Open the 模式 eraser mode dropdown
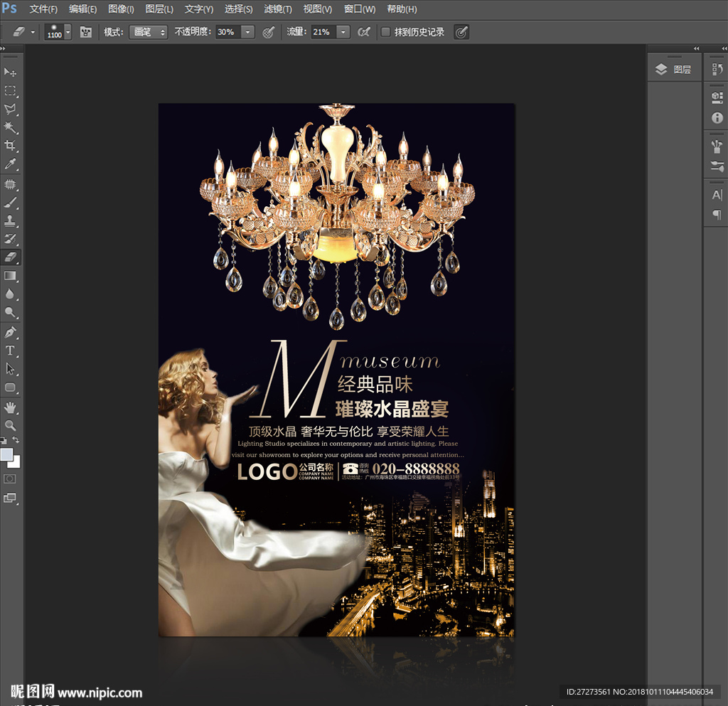The width and height of the screenshot is (728, 706). click(x=148, y=32)
